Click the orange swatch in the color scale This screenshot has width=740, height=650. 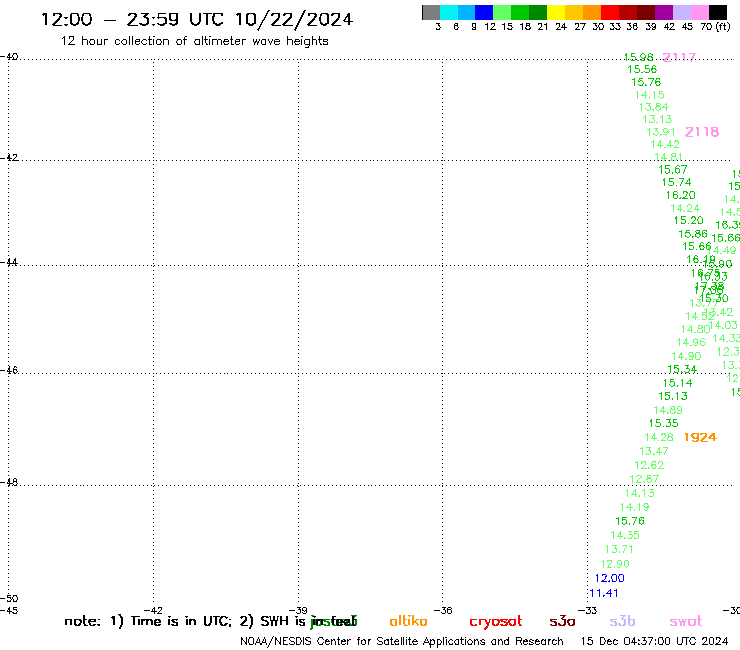[592, 12]
